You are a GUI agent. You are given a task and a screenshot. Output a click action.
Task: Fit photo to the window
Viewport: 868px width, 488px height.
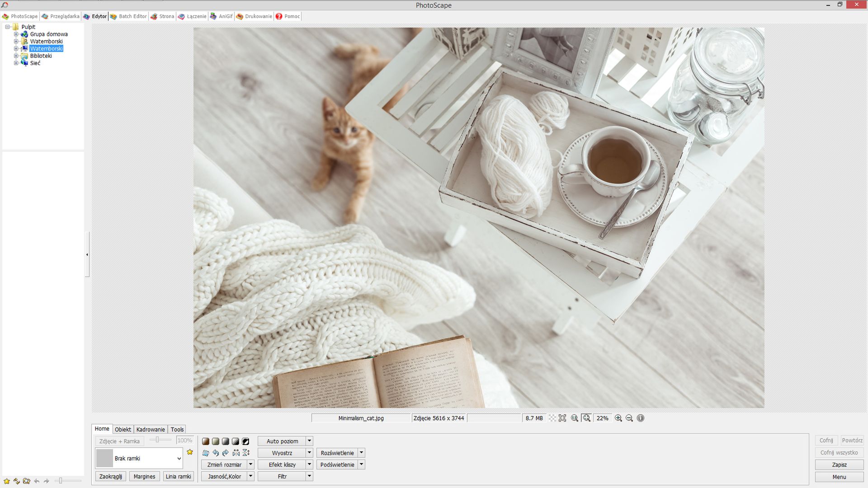[x=587, y=418]
